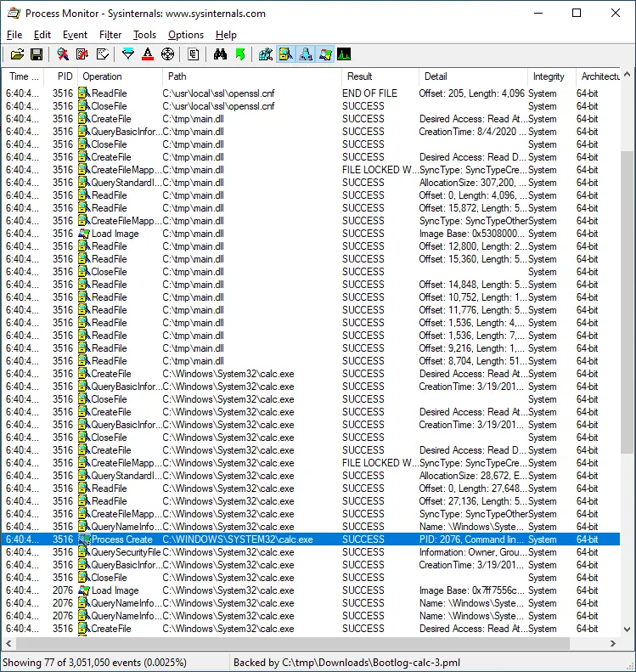This screenshot has width=636, height=672.
Task: Click 'Offset: 205, Length: 4,096' detail cell
Action: click(x=472, y=93)
